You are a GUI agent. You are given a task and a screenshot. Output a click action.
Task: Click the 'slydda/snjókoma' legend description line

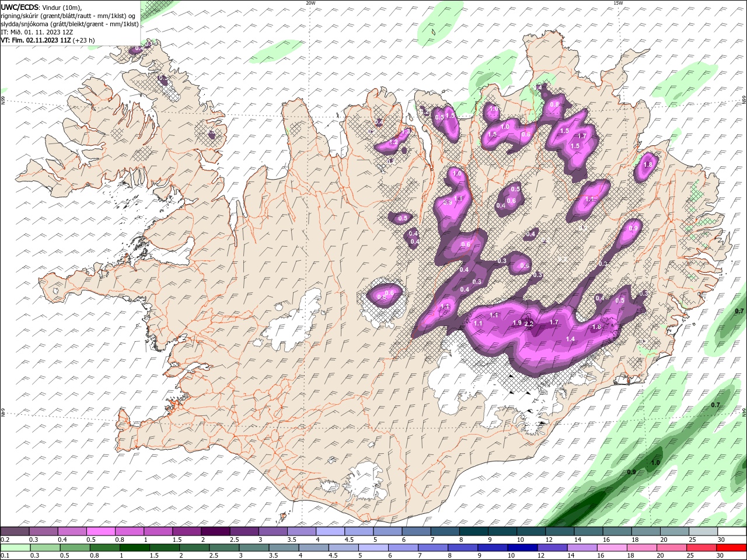69,24
